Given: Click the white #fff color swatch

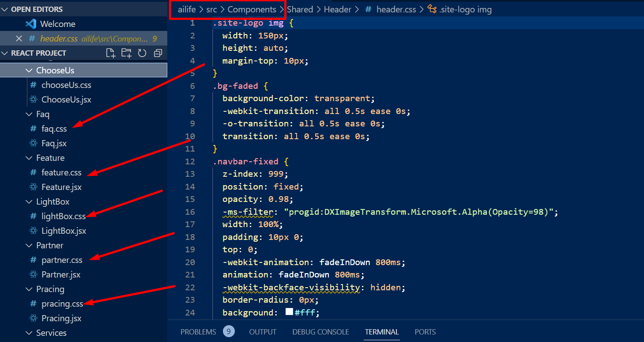Looking at the screenshot, I should [x=289, y=312].
